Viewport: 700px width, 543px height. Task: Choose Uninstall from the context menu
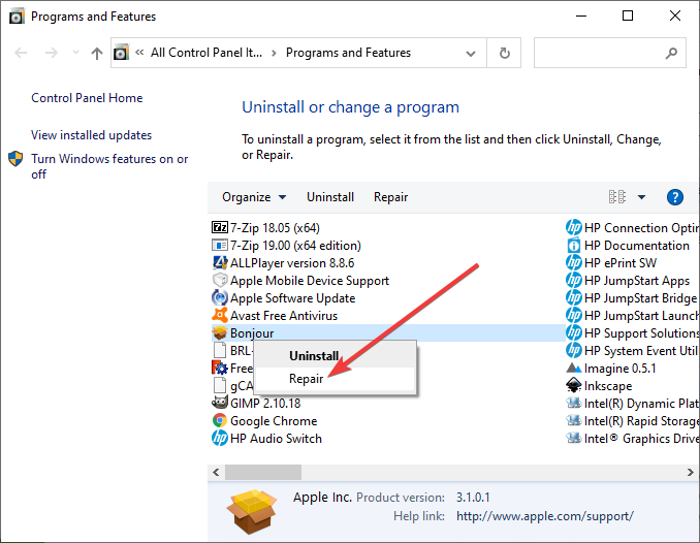[314, 356]
